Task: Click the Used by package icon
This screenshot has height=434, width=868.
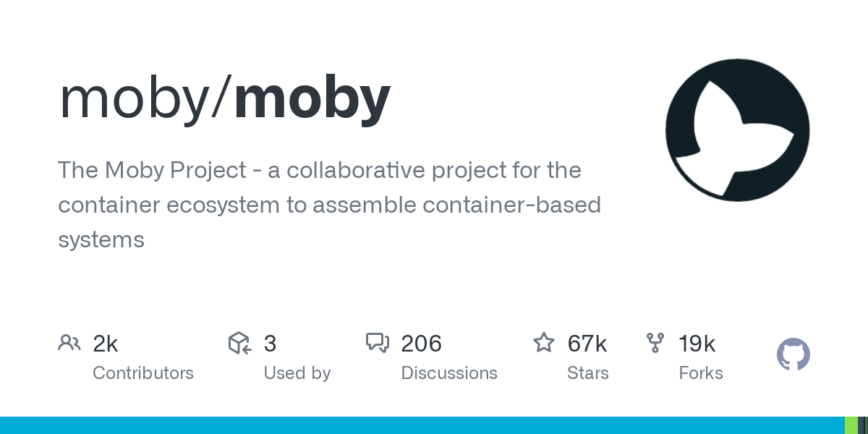Action: pos(239,343)
